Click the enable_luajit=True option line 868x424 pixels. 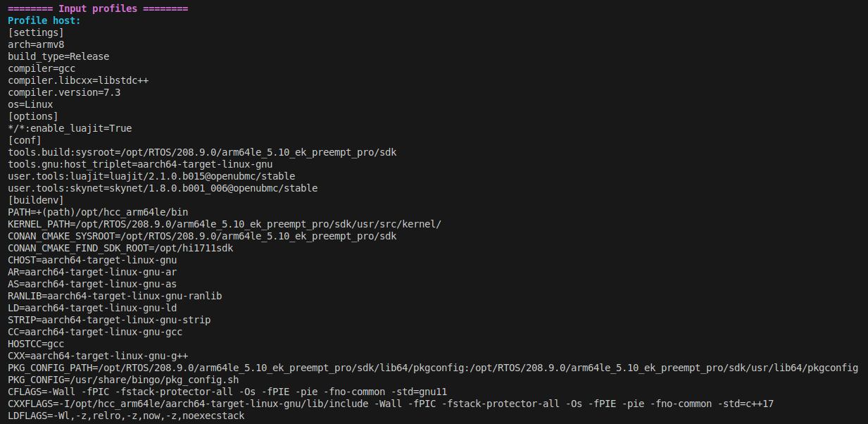click(x=70, y=128)
